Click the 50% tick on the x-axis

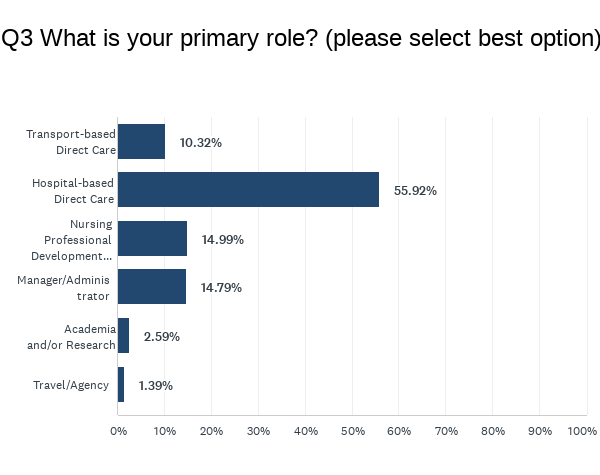(x=351, y=431)
